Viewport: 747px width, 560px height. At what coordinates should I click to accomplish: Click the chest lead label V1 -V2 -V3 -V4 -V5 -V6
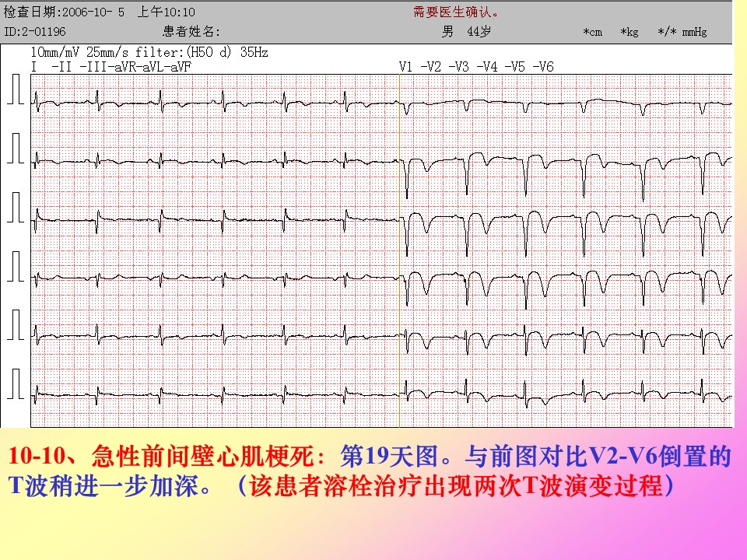pyautogui.click(x=476, y=67)
